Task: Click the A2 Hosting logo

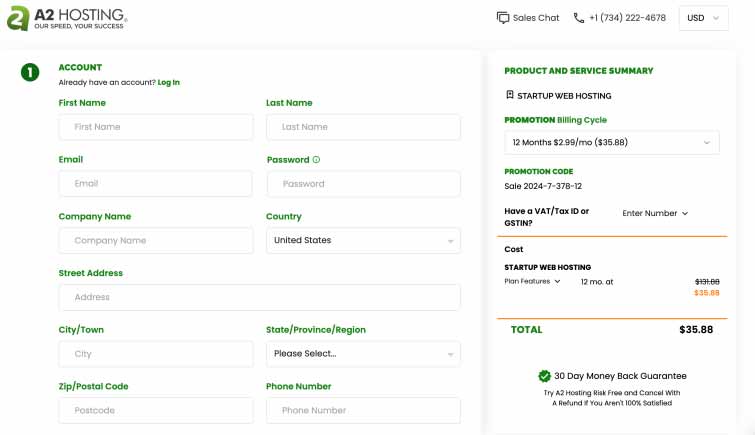Action: click(67, 18)
